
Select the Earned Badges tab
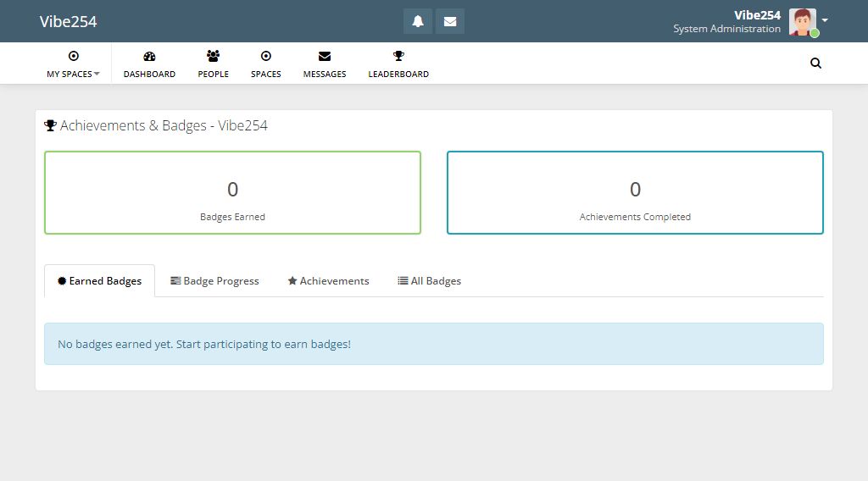point(100,281)
